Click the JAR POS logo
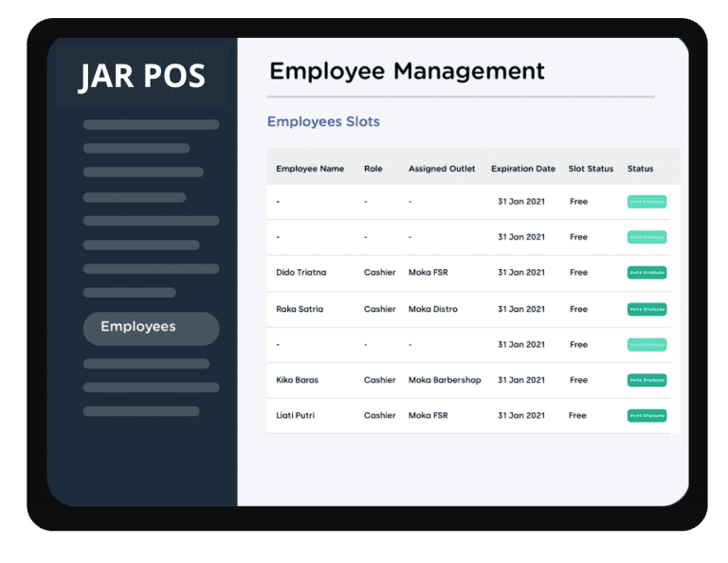Image resolution: width=728 pixels, height=563 pixels. point(141,76)
